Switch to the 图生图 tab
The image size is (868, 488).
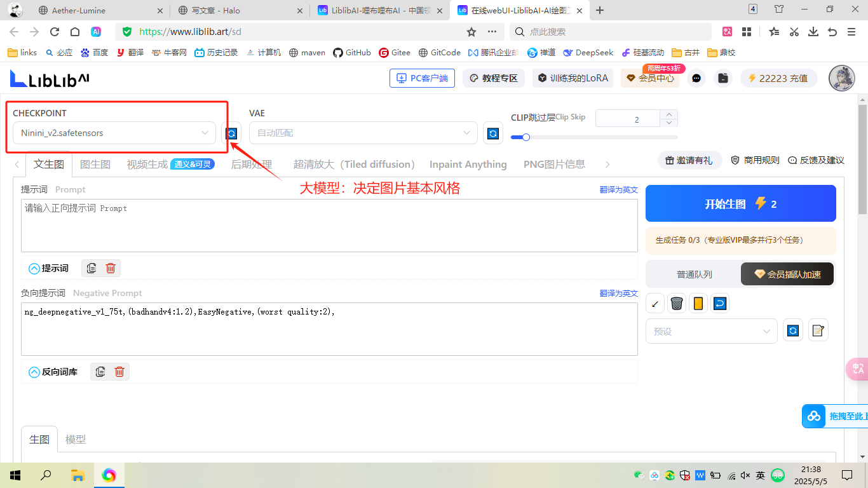95,164
